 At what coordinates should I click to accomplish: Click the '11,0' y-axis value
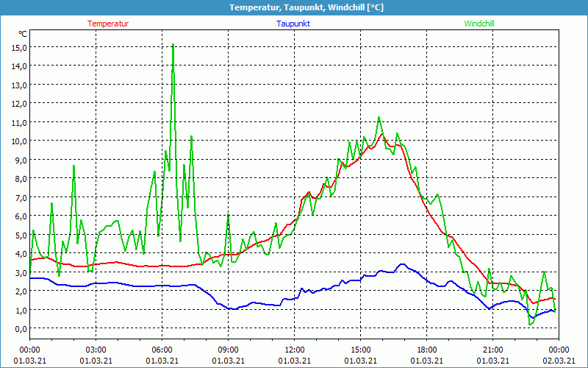[20, 122]
